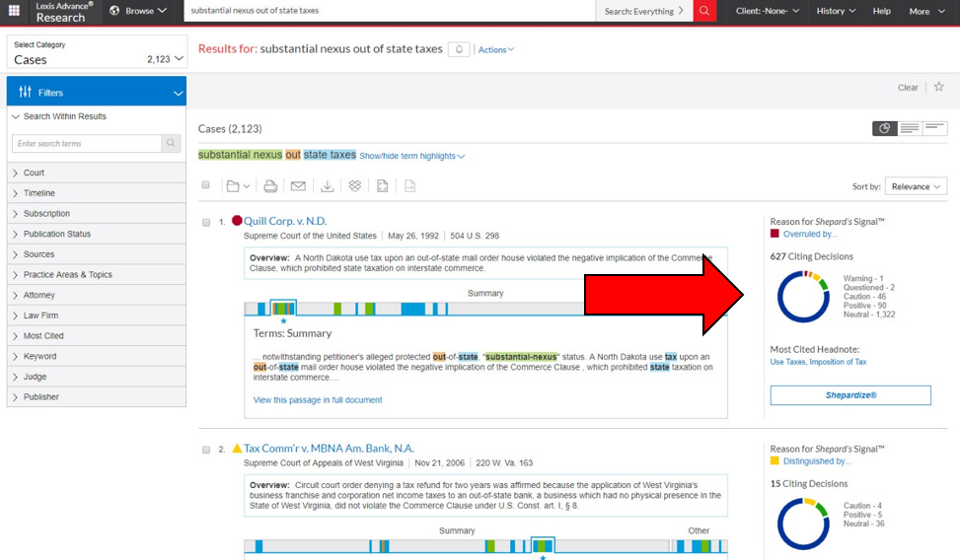Click the printer-friendly view icon
The height and width of the screenshot is (560, 960).
point(382,186)
